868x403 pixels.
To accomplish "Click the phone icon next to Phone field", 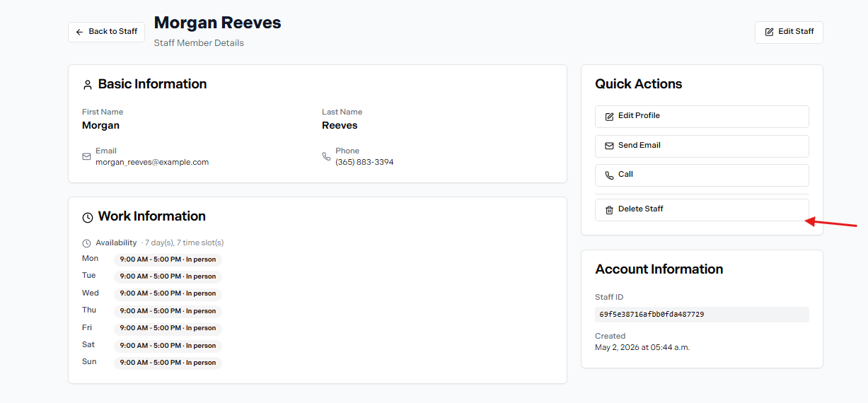I will [326, 156].
